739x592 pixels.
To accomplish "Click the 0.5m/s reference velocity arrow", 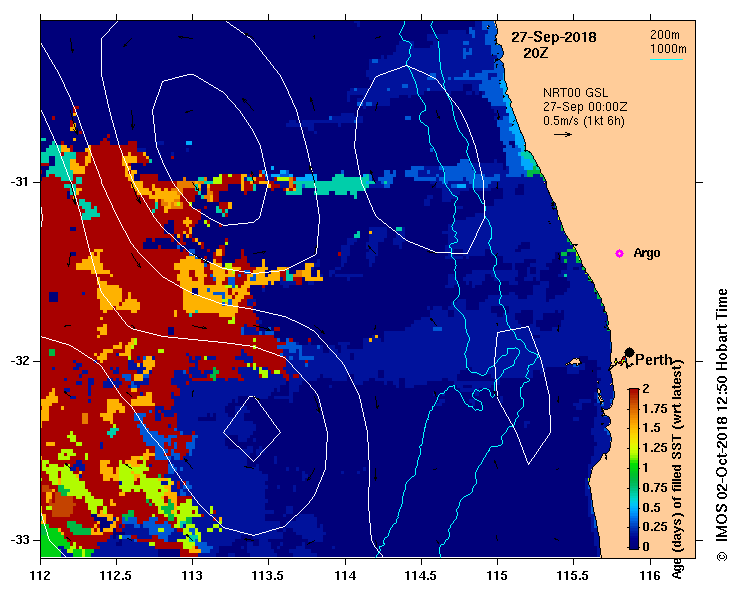I will [x=563, y=134].
